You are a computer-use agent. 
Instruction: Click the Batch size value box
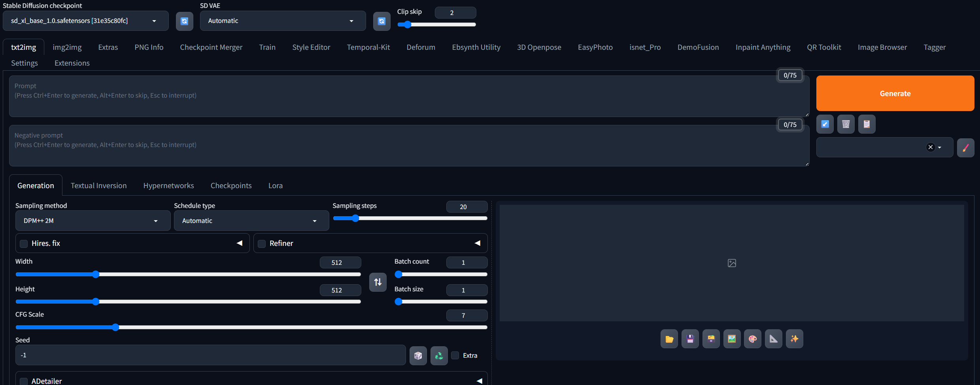(x=467, y=290)
